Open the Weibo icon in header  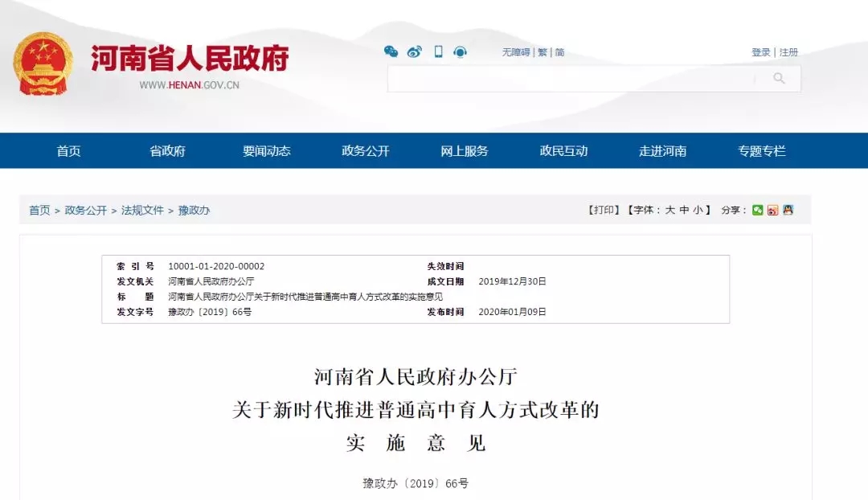pyautogui.click(x=415, y=51)
